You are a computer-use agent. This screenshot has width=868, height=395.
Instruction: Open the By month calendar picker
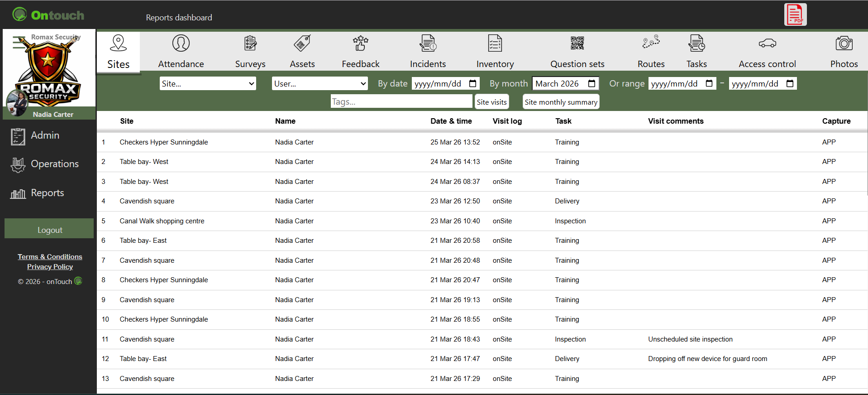point(591,83)
